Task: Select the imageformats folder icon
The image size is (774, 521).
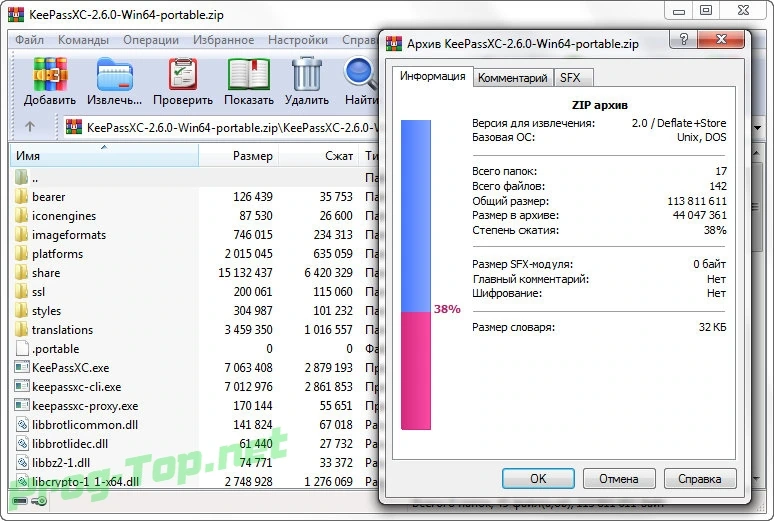Action: 21,235
